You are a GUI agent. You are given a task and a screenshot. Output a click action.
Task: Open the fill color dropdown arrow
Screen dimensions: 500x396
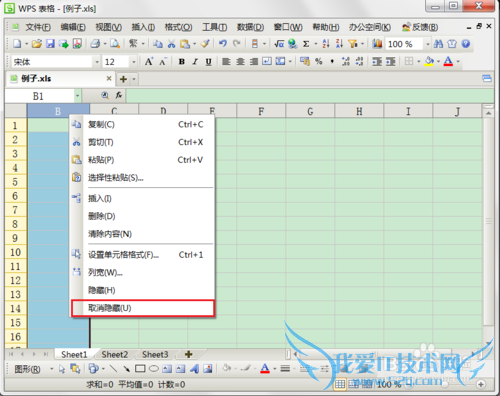(438, 62)
